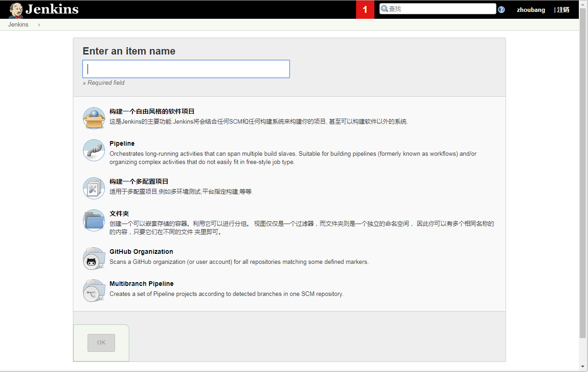Select the freestyle project box icon

(94, 118)
